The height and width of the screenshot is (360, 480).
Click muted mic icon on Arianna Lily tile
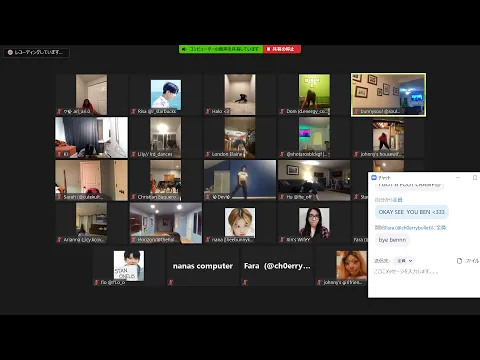coord(59,240)
